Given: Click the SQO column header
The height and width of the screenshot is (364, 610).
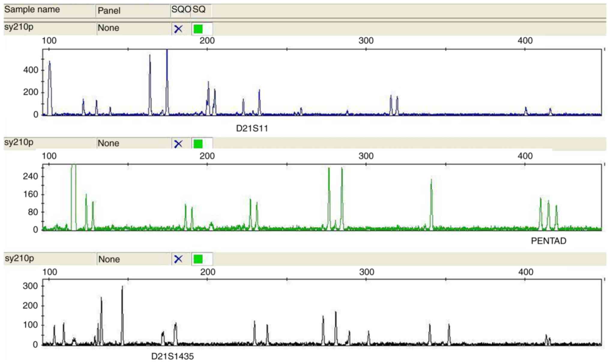Looking at the screenshot, I should tap(181, 10).
